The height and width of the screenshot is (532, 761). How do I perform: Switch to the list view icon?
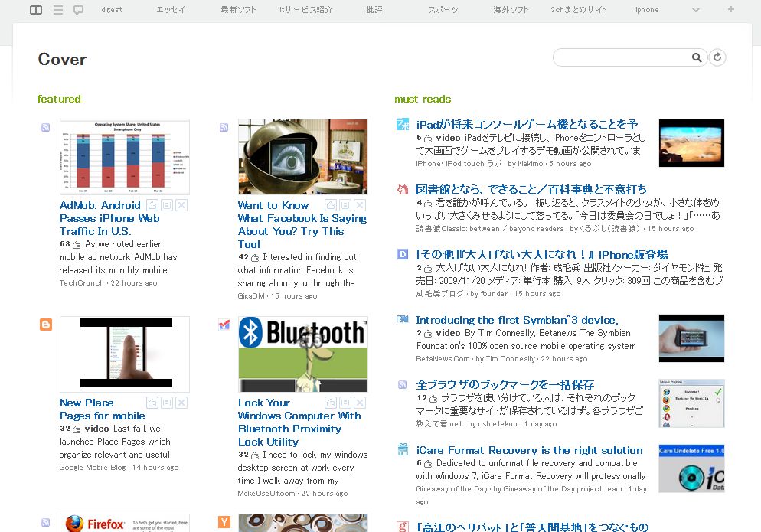pyautogui.click(x=58, y=10)
